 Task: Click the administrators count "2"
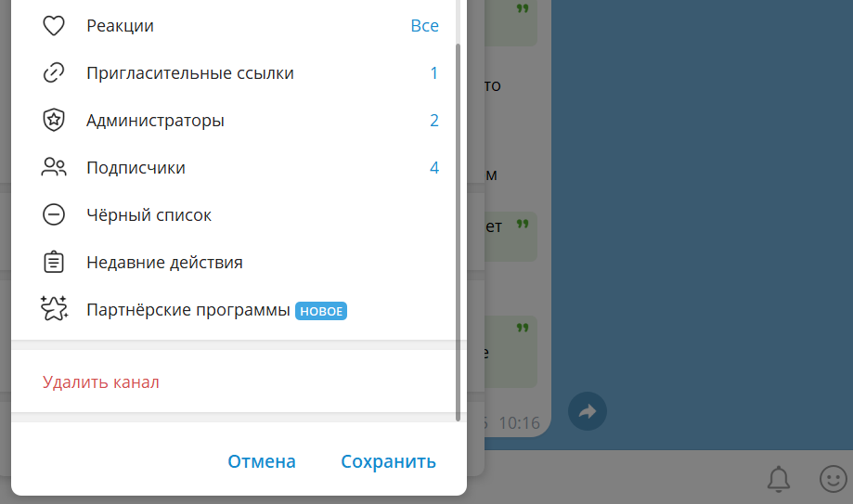coord(433,121)
